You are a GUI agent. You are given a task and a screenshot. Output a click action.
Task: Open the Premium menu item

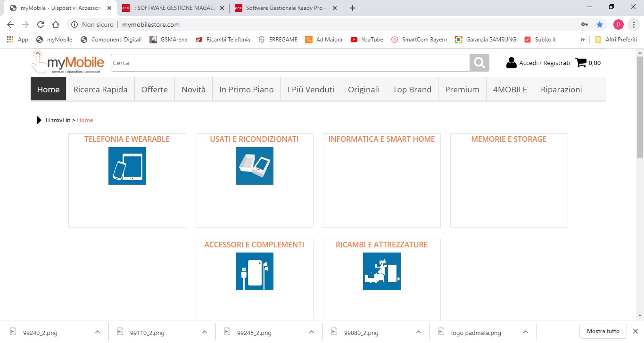(x=462, y=89)
